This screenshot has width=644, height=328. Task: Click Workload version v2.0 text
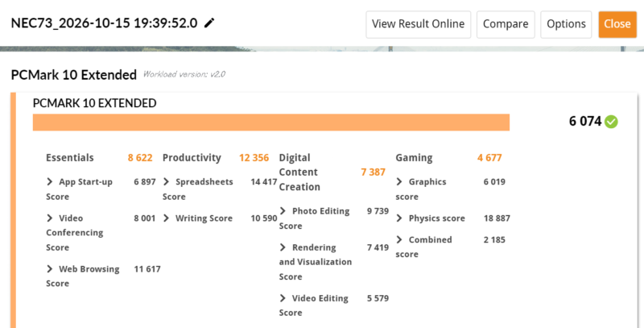pos(184,74)
